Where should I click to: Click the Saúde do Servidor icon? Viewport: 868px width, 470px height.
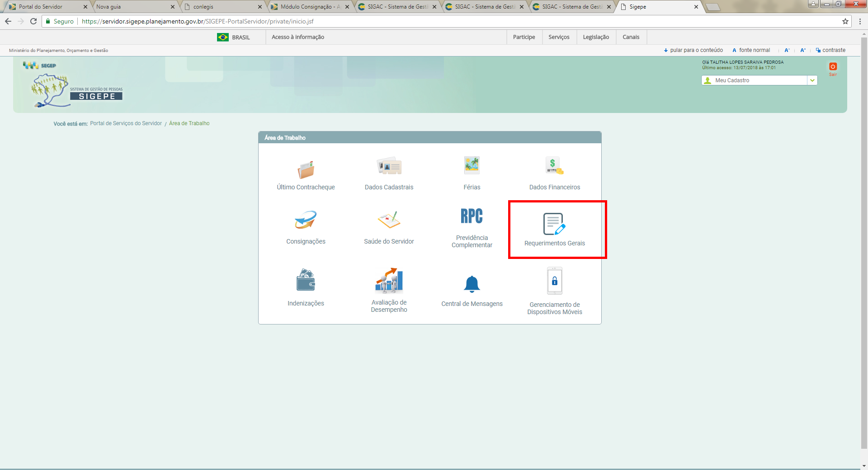(389, 220)
